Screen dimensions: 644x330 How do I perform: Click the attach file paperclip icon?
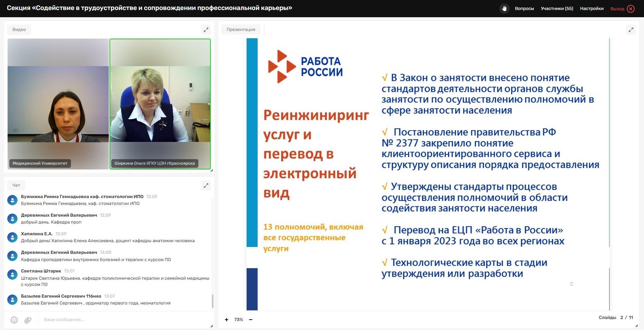coord(28,320)
